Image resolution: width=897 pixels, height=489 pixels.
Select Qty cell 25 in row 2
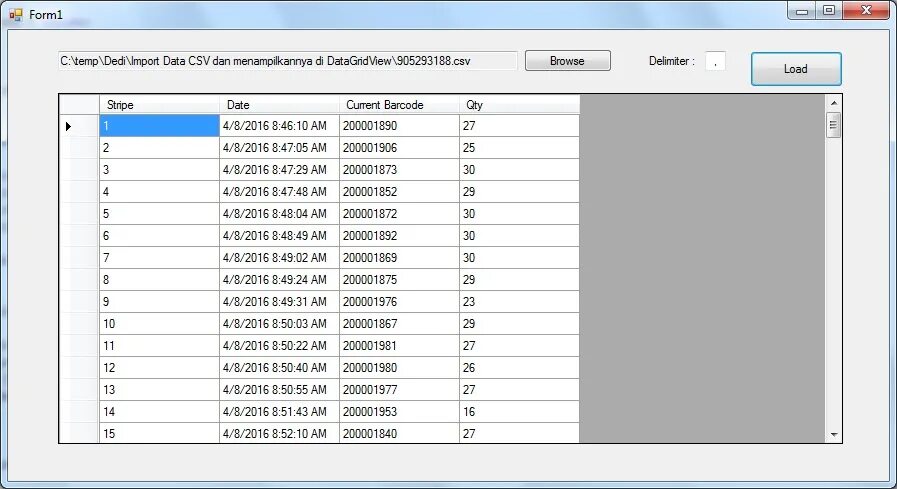519,148
